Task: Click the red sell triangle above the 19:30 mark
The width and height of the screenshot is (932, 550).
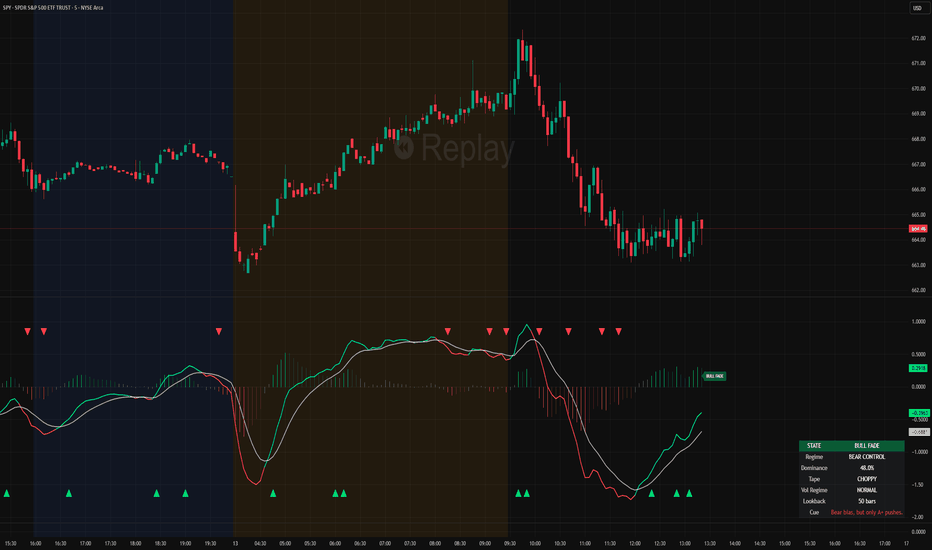Action: click(219, 331)
